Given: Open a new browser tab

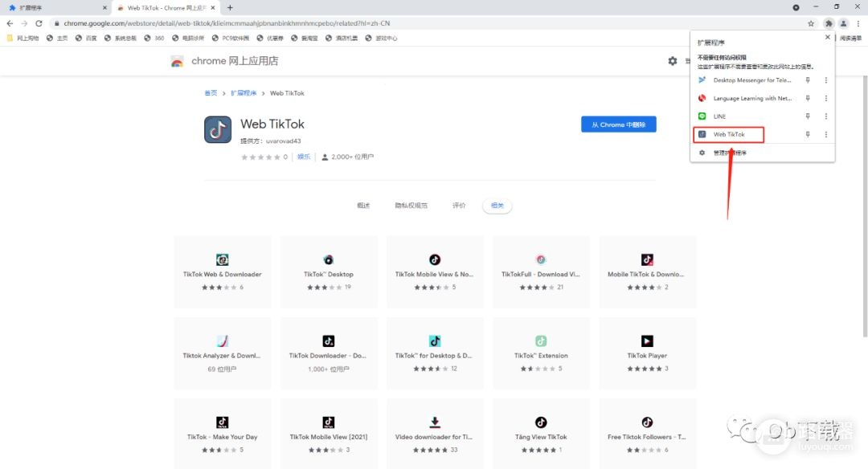Looking at the screenshot, I should (x=230, y=8).
